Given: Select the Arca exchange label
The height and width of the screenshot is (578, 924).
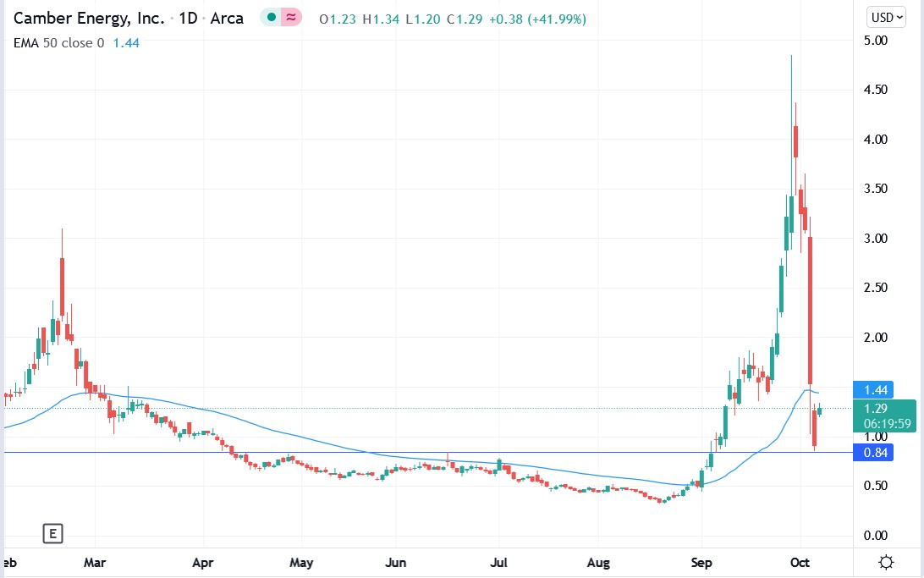Looking at the screenshot, I should (227, 17).
